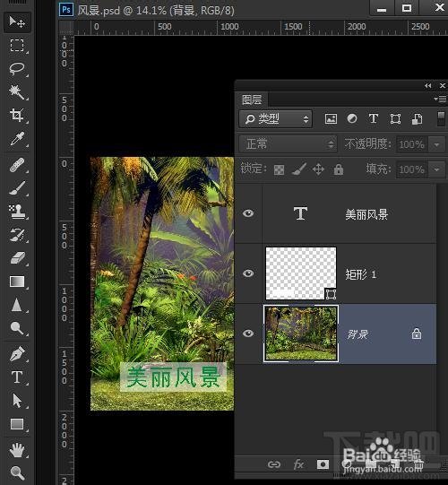The image size is (448, 485).
Task: Maximize the Photoshop window
Action: pos(407,8)
